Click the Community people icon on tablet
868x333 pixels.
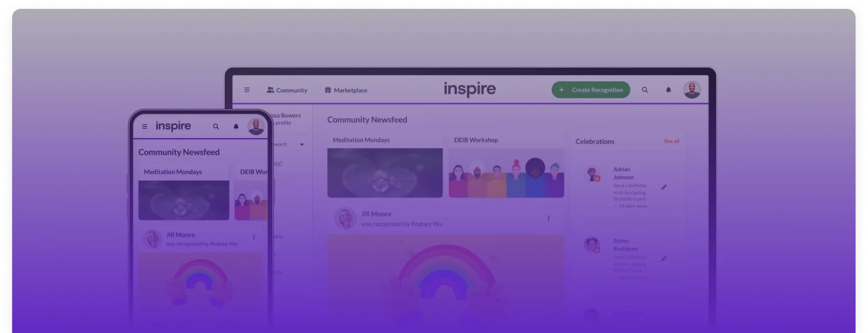(x=270, y=90)
